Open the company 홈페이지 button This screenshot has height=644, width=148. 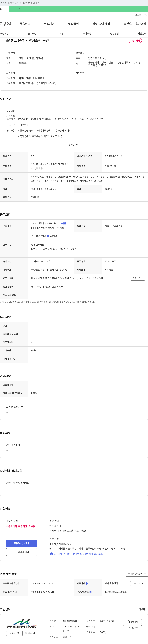[132, 621]
